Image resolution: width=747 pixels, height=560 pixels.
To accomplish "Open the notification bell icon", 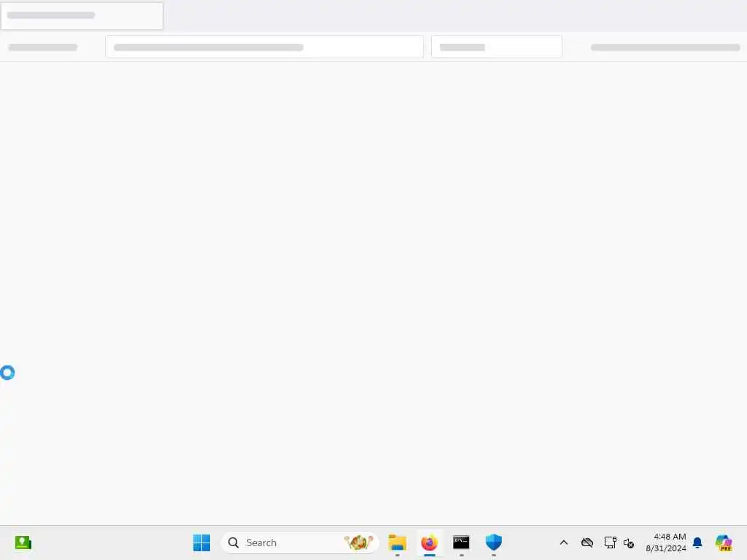I will [697, 542].
